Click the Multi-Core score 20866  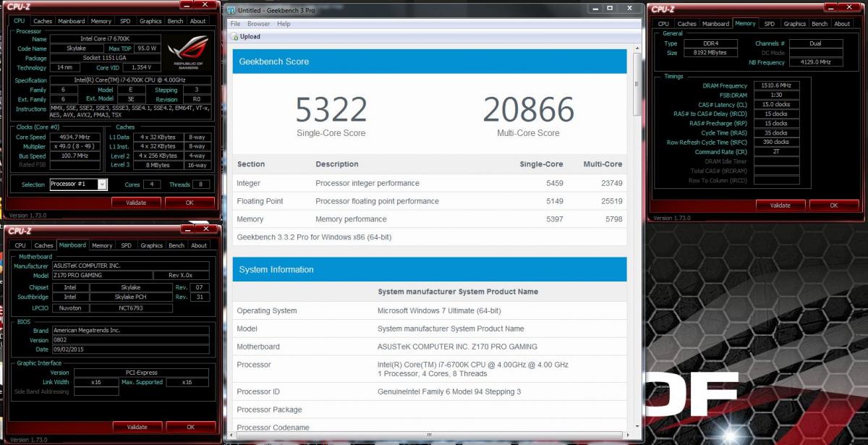[x=529, y=110]
